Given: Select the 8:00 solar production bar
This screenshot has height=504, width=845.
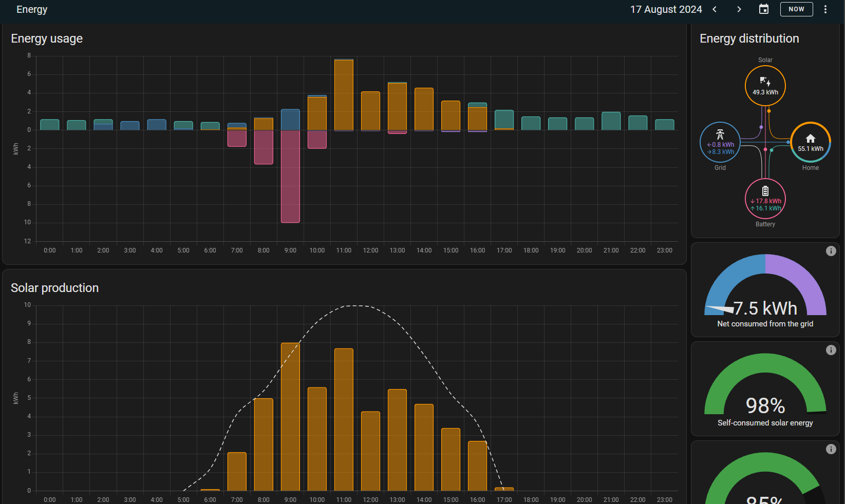Looking at the screenshot, I should [x=264, y=444].
